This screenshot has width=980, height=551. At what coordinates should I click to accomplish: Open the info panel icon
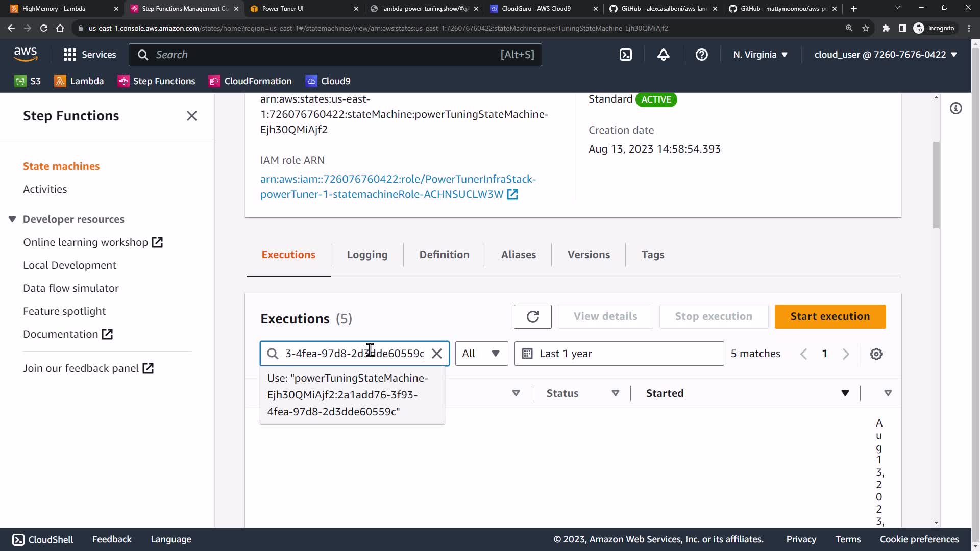pyautogui.click(x=955, y=108)
